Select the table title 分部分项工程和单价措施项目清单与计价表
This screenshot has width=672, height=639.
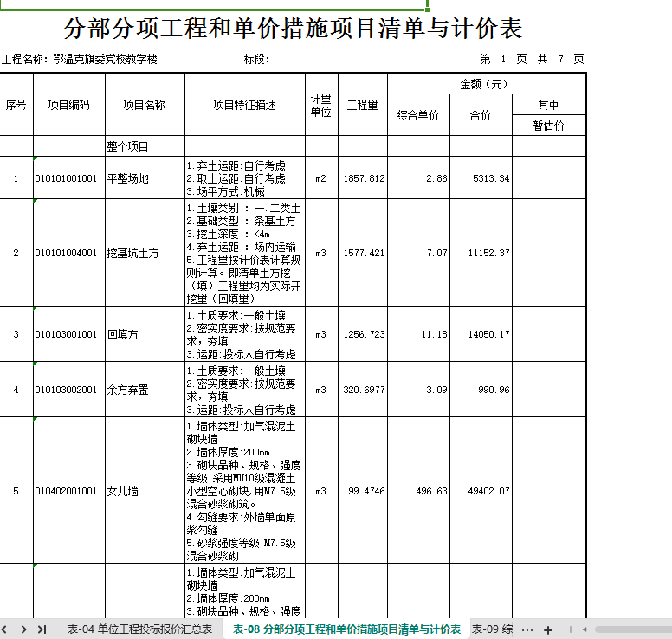[293, 29]
